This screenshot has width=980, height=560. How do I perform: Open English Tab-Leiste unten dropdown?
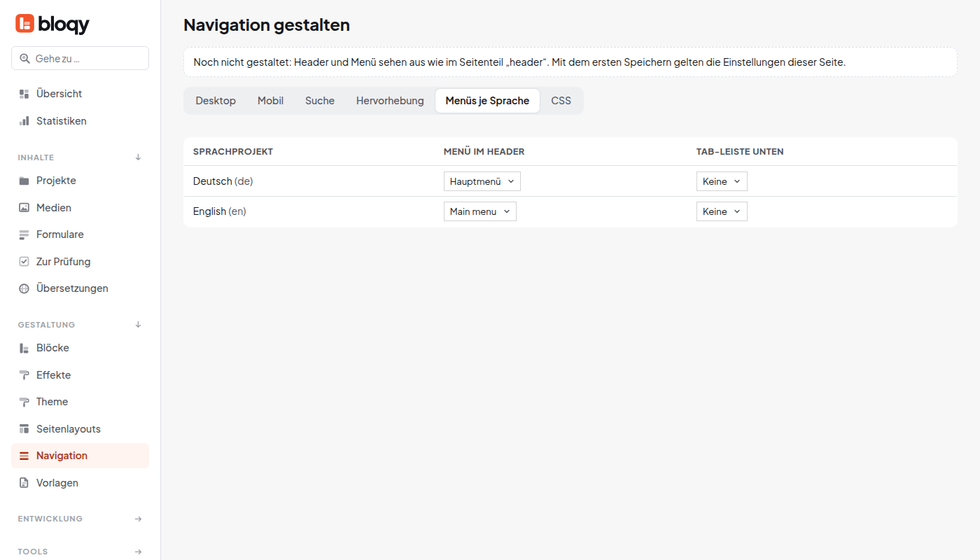(x=722, y=211)
